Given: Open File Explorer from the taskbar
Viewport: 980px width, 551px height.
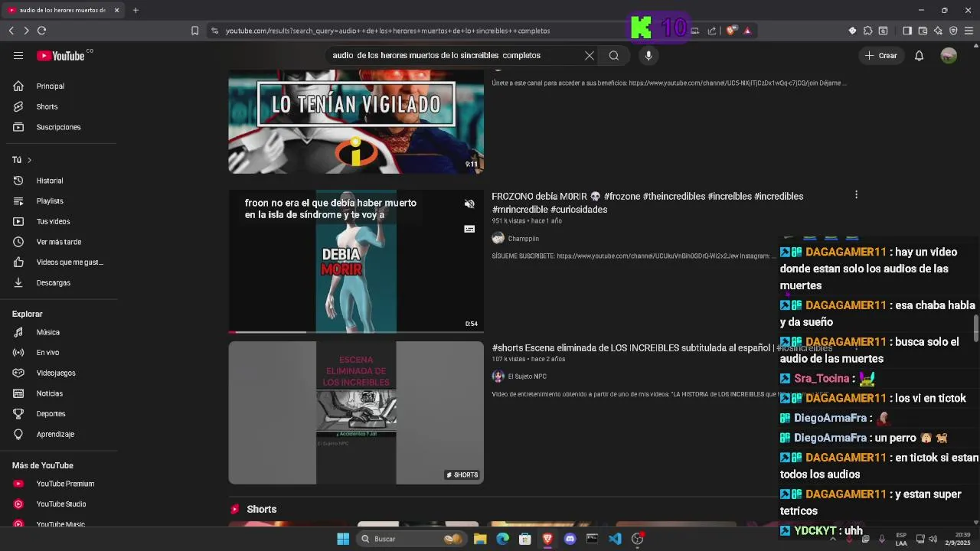Looking at the screenshot, I should point(480,539).
